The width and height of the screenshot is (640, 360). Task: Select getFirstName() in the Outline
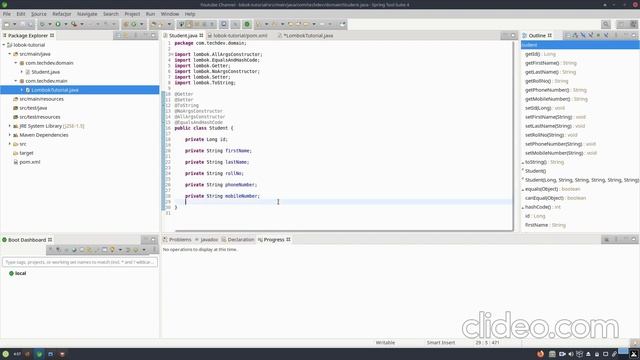tap(550, 63)
